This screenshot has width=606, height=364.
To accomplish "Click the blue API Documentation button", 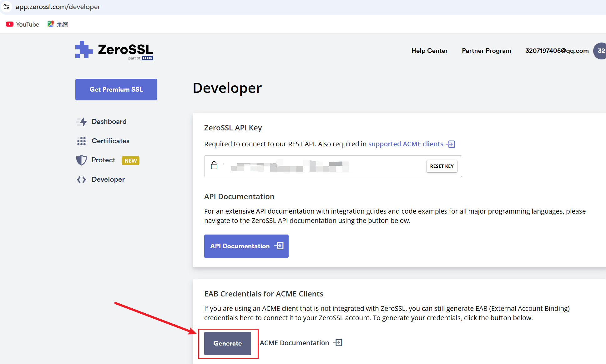I will tap(246, 246).
